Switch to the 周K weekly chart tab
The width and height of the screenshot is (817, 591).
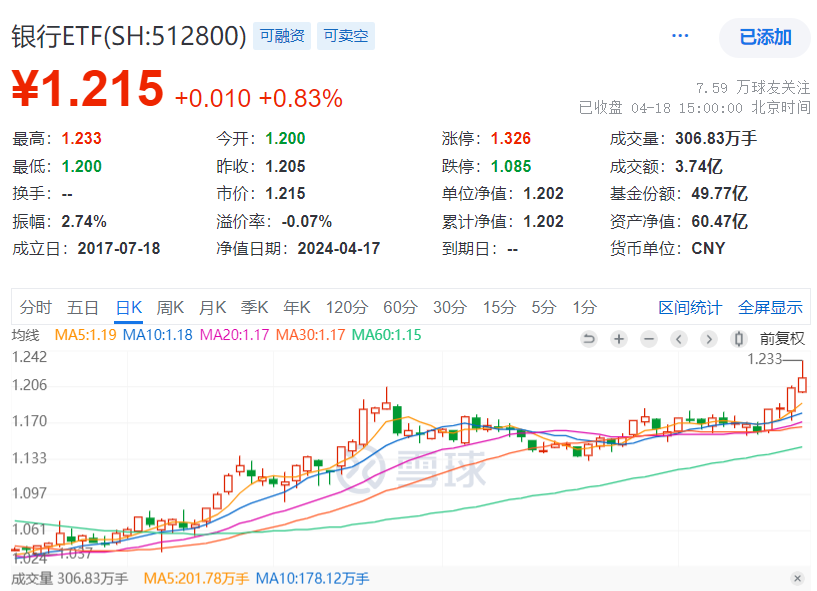click(x=168, y=309)
